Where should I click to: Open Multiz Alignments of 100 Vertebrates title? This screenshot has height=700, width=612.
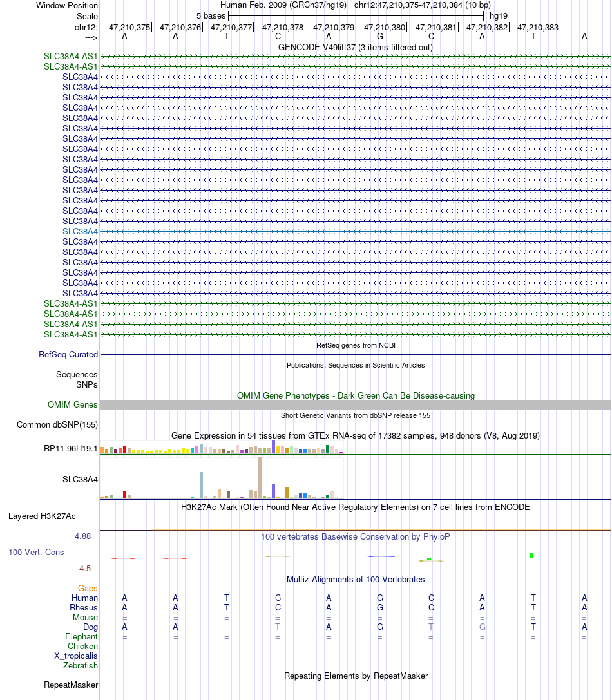click(x=356, y=580)
